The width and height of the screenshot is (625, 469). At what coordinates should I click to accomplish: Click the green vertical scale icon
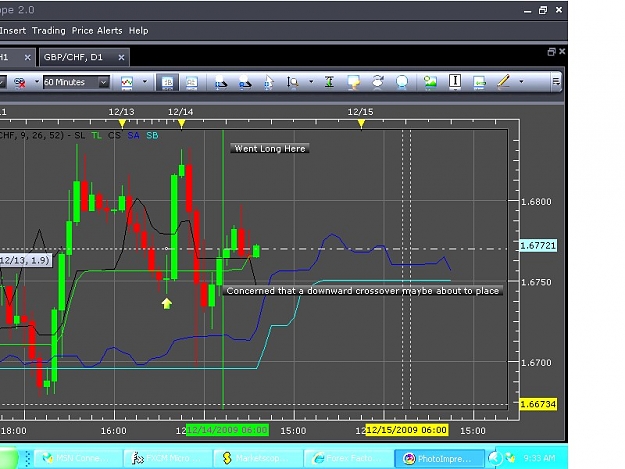pyautogui.click(x=329, y=82)
